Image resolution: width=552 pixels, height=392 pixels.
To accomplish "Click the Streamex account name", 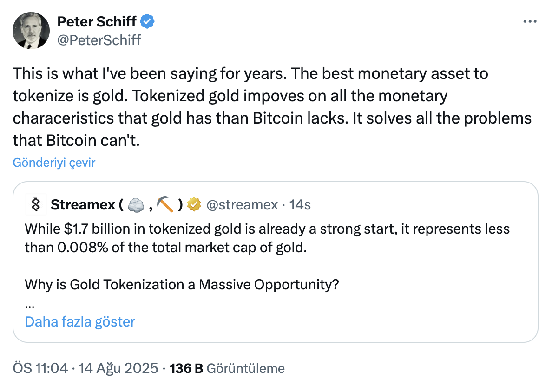I will click(x=83, y=205).
